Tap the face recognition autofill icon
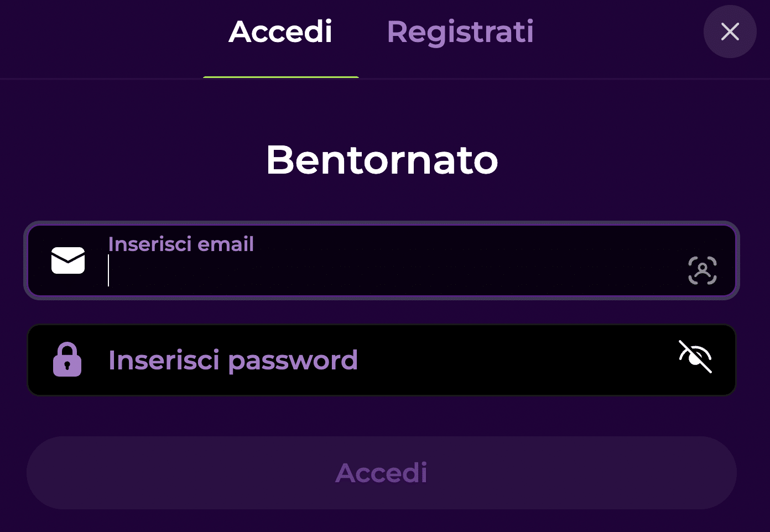This screenshot has height=532, width=770. [x=702, y=270]
